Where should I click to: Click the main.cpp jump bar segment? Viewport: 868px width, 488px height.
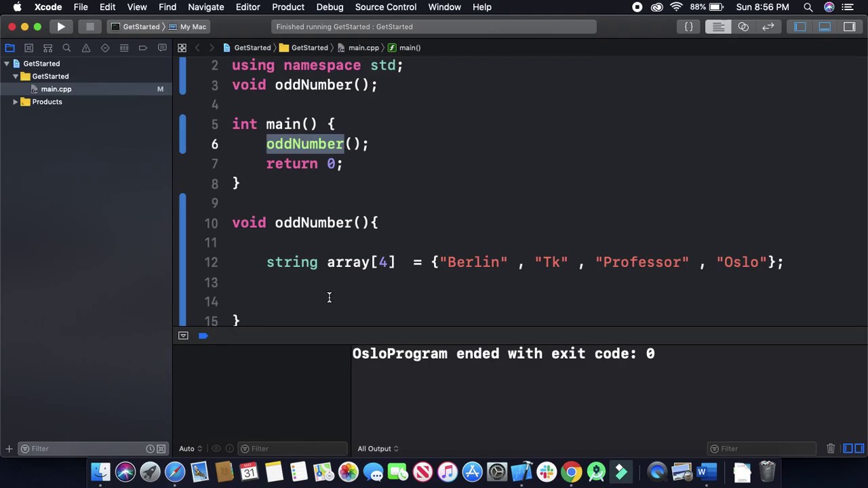[x=358, y=47]
